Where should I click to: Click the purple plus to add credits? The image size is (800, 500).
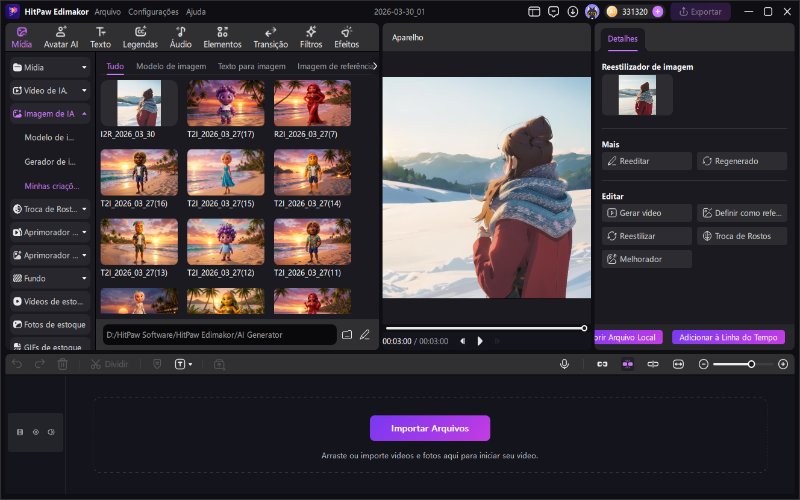click(657, 12)
